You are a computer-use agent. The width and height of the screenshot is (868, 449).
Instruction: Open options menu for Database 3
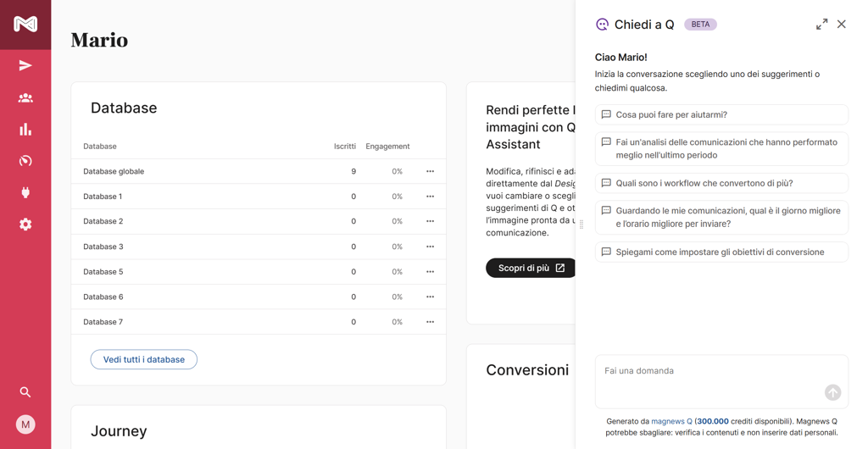pos(430,247)
